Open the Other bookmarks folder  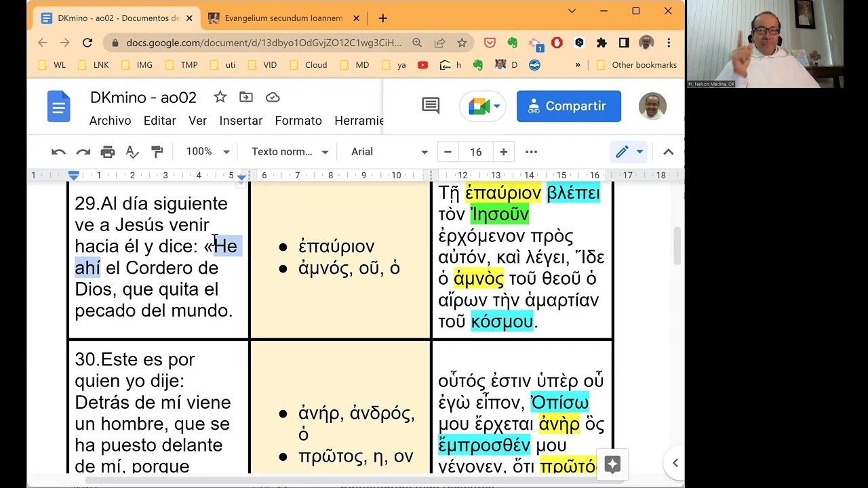(x=637, y=65)
